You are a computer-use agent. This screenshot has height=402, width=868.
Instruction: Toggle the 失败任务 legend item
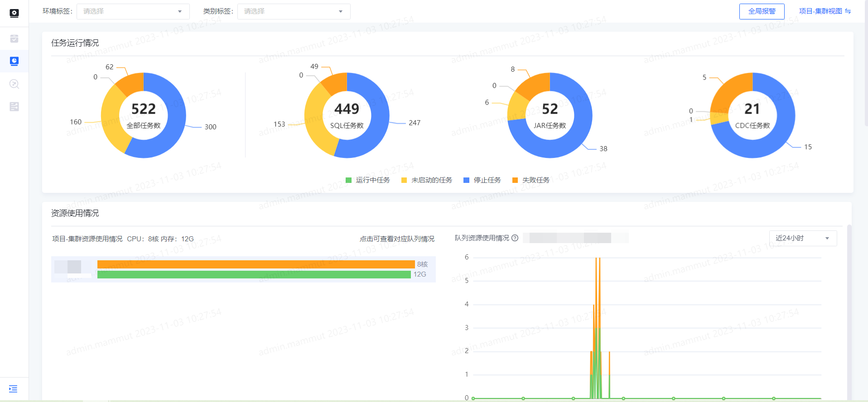pos(530,180)
